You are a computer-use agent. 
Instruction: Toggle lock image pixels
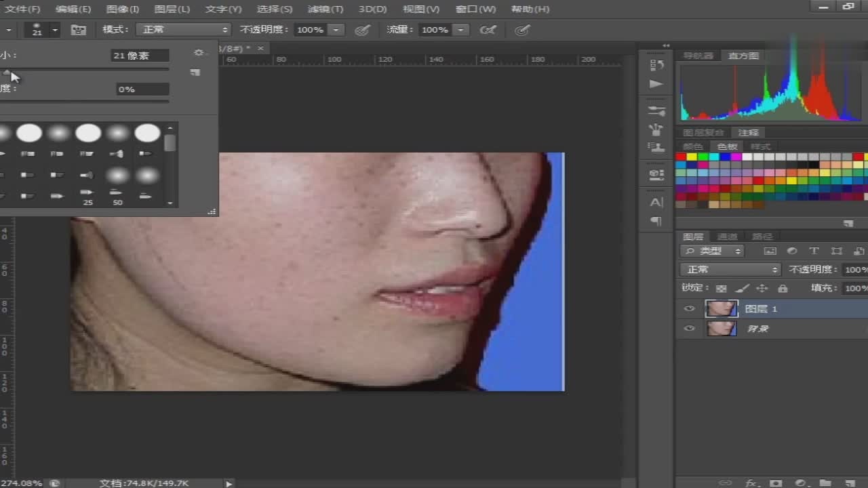[x=743, y=288]
